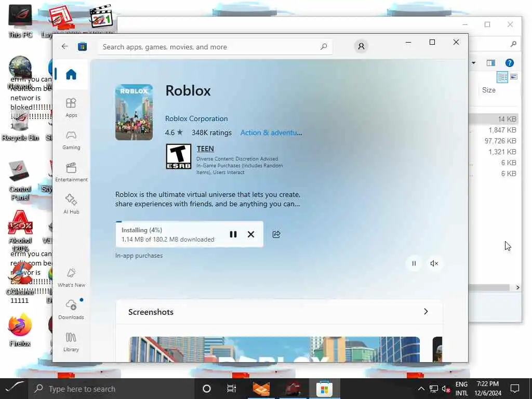
Task: Select the Control Panel desktop icon
Action: [20, 181]
